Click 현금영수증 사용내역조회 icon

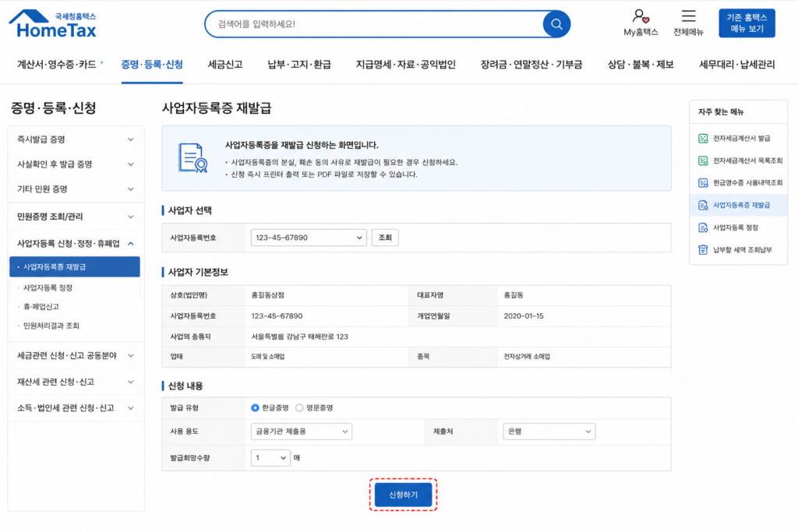703,183
